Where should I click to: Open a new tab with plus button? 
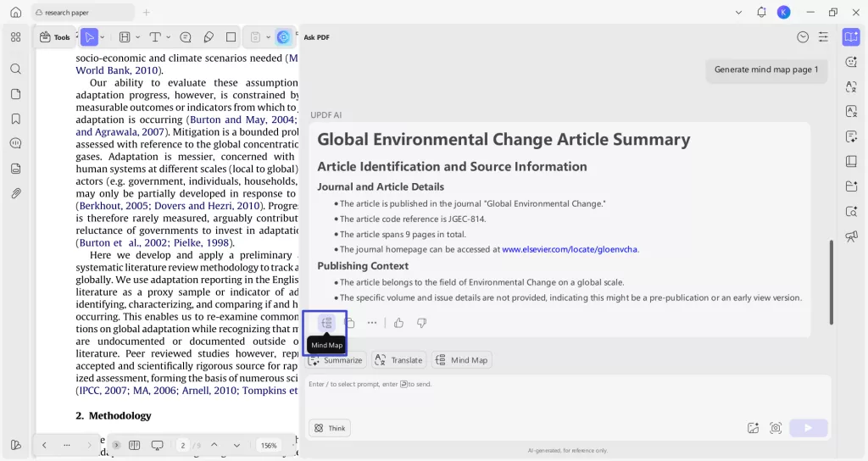click(x=146, y=13)
